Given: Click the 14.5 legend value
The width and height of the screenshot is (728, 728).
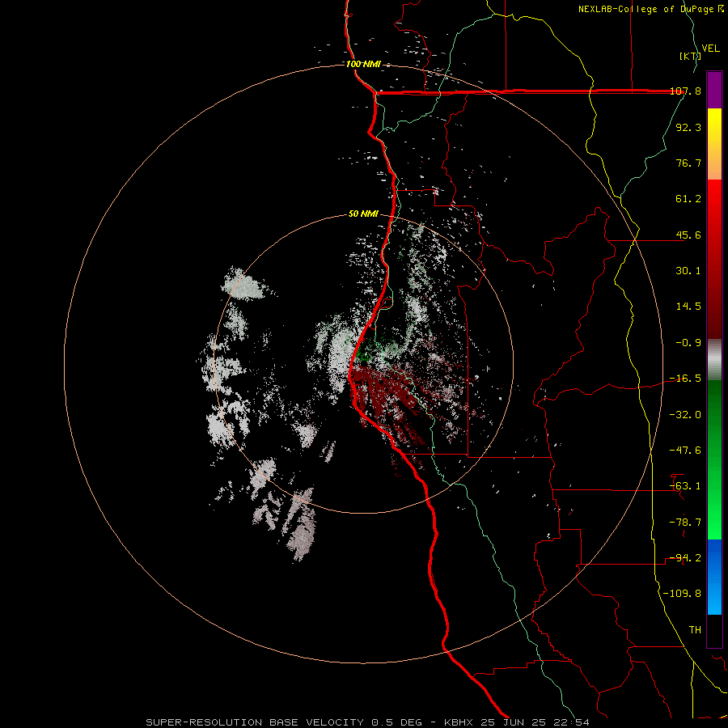Looking at the screenshot, I should (x=688, y=307).
